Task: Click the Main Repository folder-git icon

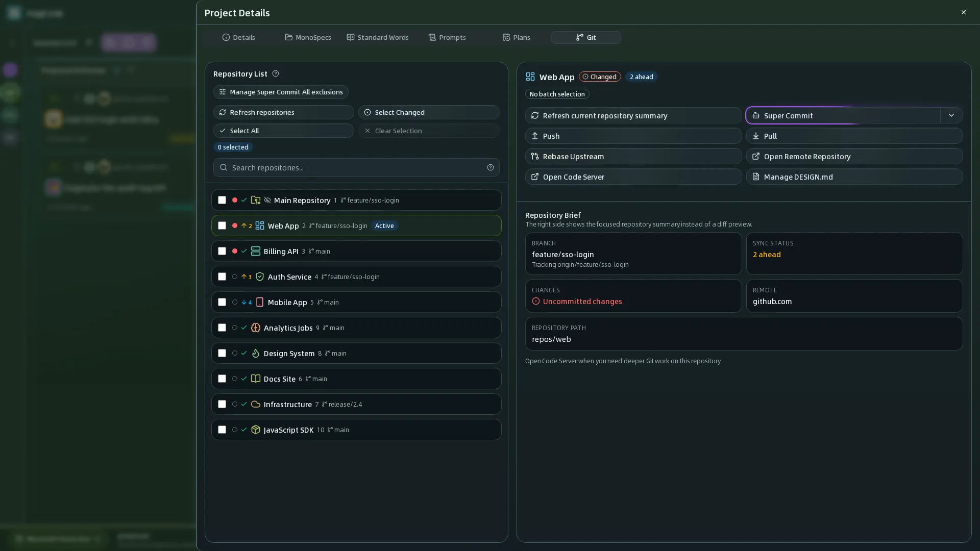Action: (256, 201)
